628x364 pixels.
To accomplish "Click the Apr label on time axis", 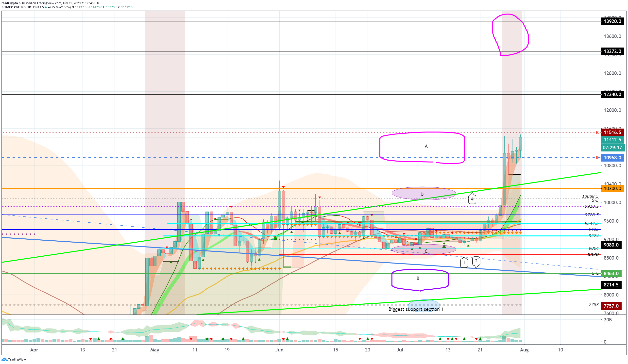I will pyautogui.click(x=34, y=350).
